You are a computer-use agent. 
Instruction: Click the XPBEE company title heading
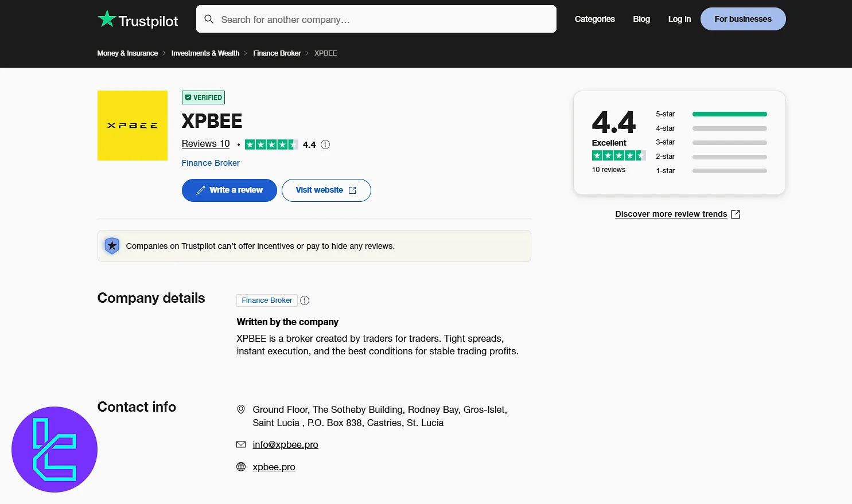pyautogui.click(x=212, y=121)
